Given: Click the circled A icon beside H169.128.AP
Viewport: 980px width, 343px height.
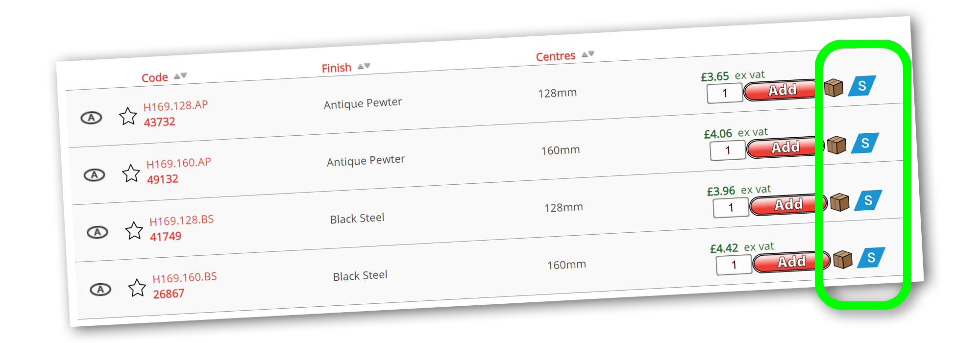Looking at the screenshot, I should click(91, 118).
